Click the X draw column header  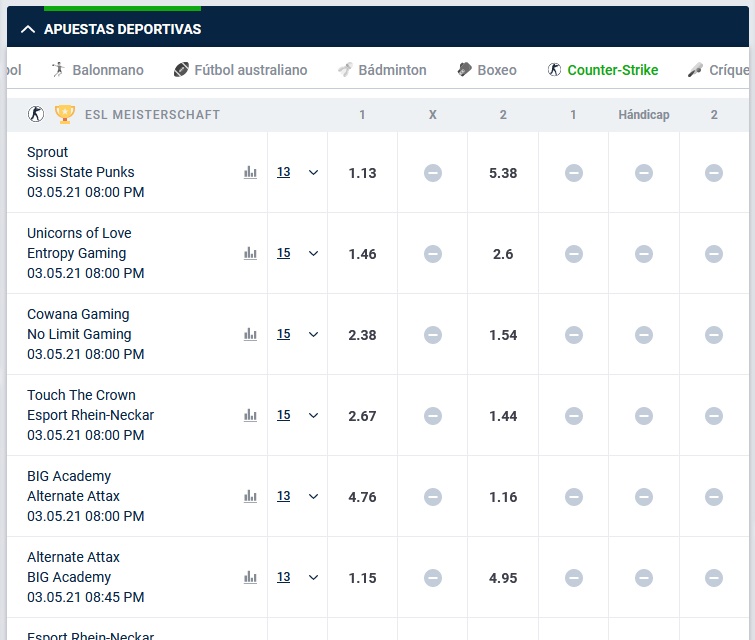432,115
